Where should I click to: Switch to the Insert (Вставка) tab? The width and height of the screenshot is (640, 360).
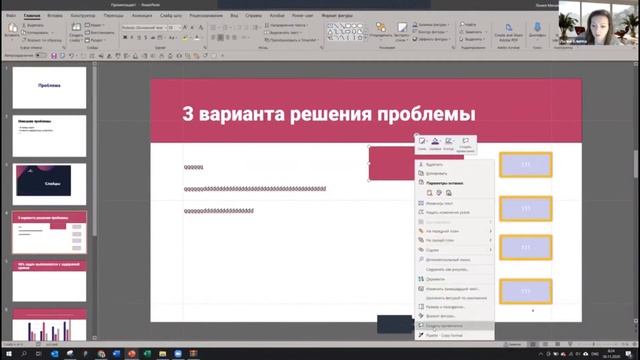point(55,16)
